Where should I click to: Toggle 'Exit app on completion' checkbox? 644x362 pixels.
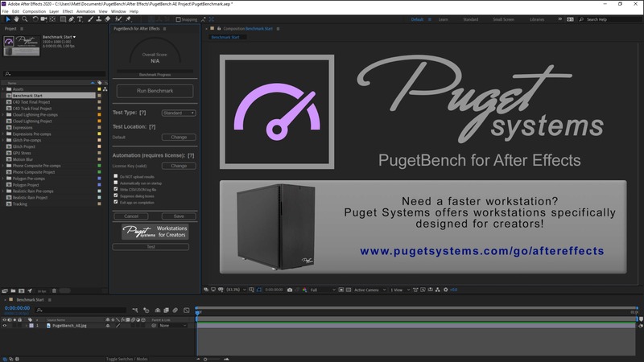[x=116, y=202]
